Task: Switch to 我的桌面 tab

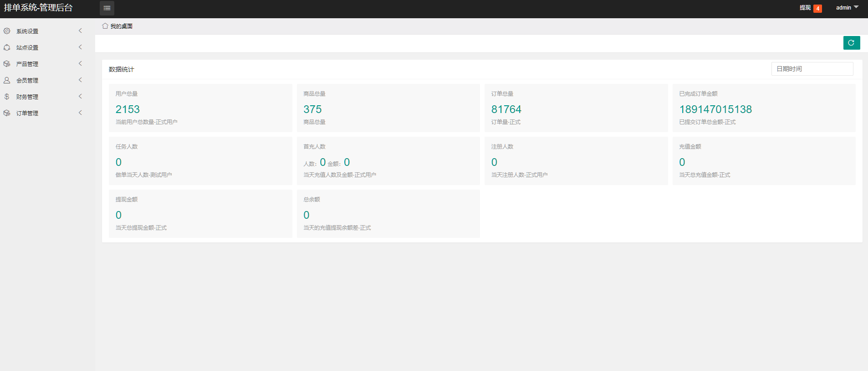Action: coord(121,26)
